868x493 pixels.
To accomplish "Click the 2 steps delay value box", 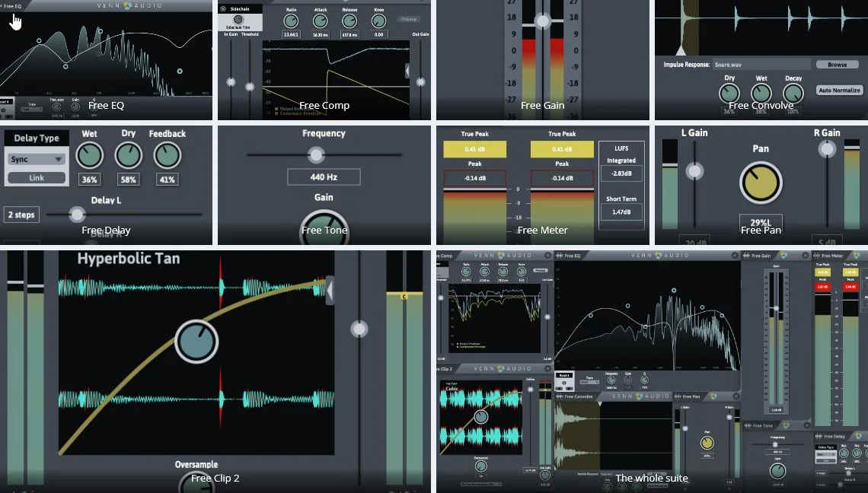I will (21, 215).
